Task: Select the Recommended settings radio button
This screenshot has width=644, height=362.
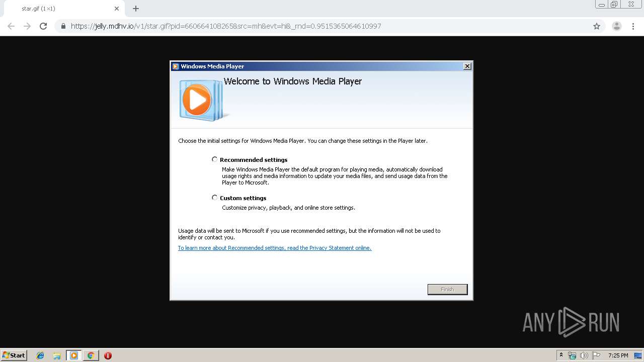Action: 215,159
